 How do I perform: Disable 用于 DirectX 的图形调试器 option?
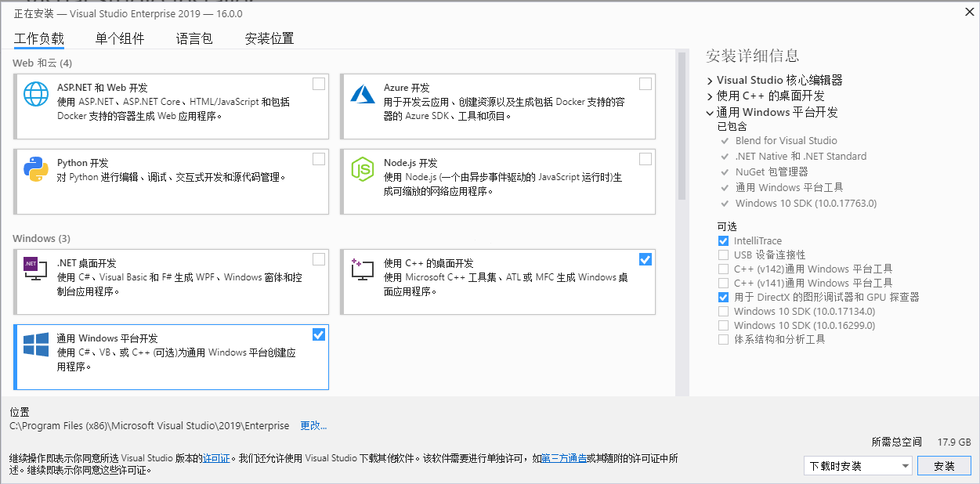pos(724,297)
